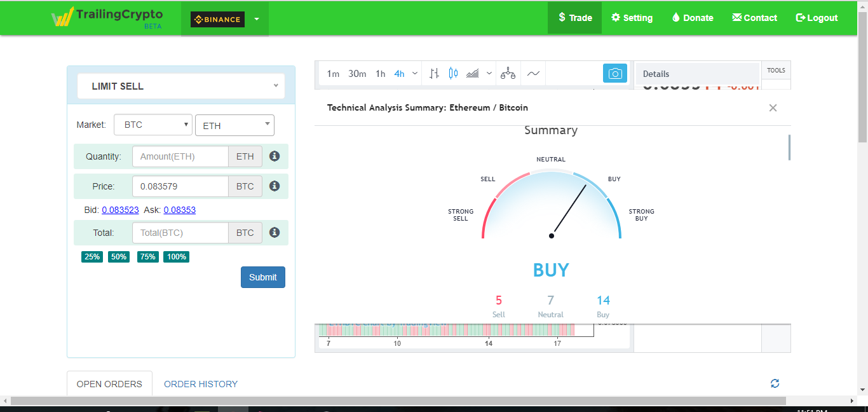Click the STRONG BUY gauge label
868x412 pixels.
641,215
